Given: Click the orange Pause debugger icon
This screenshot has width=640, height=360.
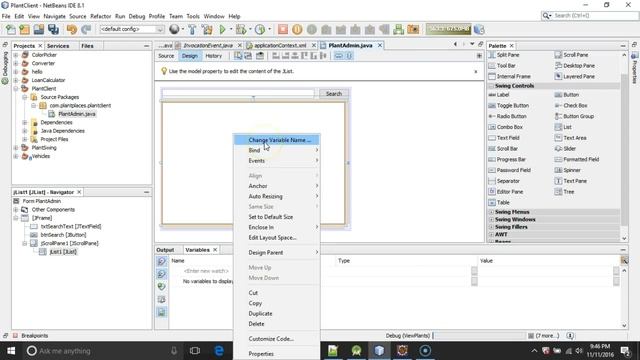Looking at the screenshot, I should click(x=297, y=29).
